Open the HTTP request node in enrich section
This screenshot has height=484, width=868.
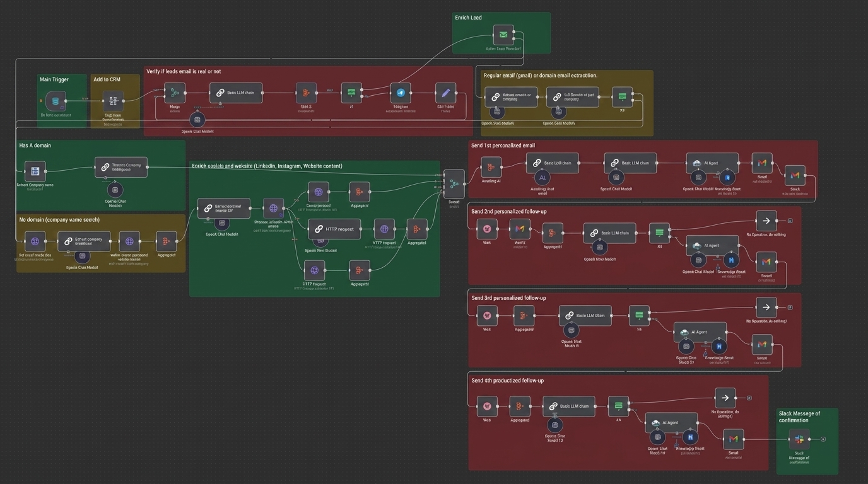pyautogui.click(x=334, y=229)
